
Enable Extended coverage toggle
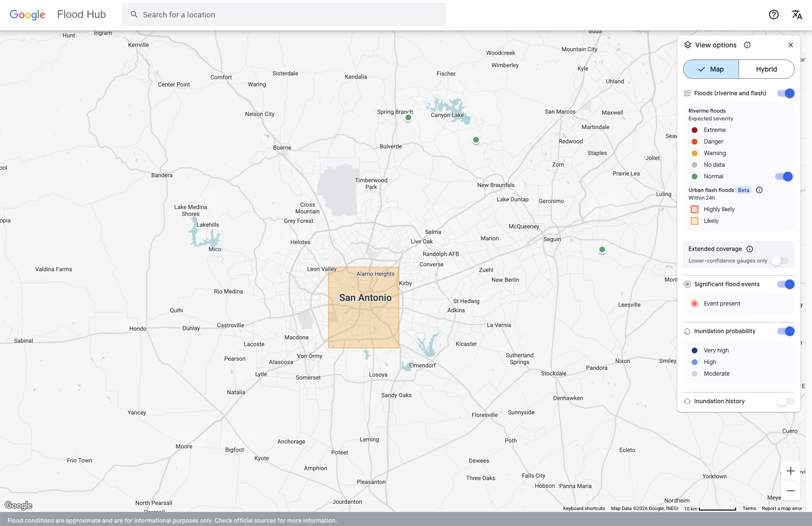click(x=780, y=261)
